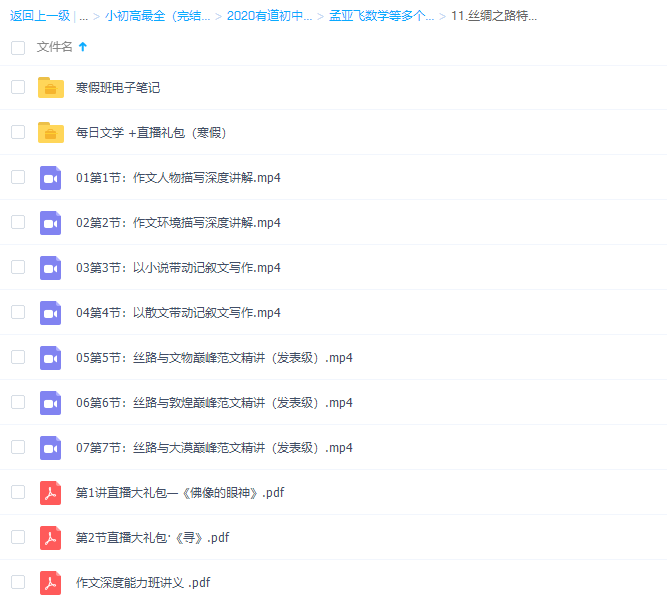Expand the collapsed '...' breadcrumb path
667x603 pixels.
(83, 16)
